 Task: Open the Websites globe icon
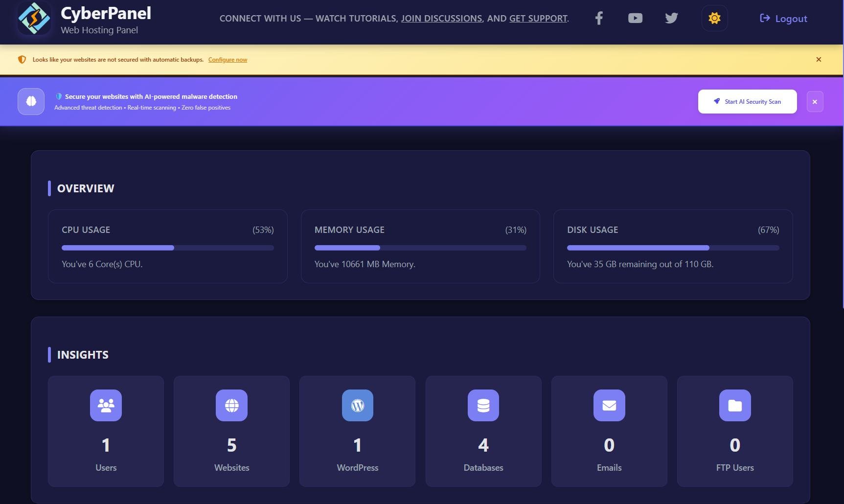(x=231, y=405)
